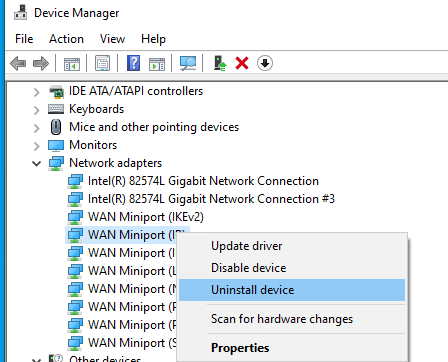Screen dimensions: 448x362
Task: Expand IDE ATA/ATAPI controllers node
Action: point(36,92)
